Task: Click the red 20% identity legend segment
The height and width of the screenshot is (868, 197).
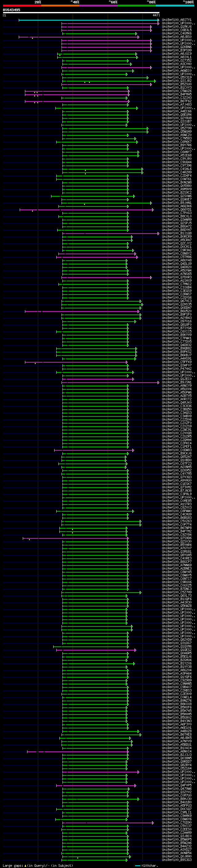Action: pos(22,6)
